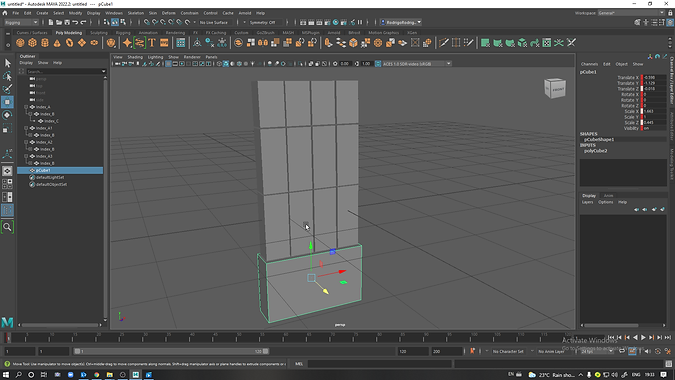675x380 pixels.
Task: Click the Home icon in menu bar
Action: tap(5, 13)
